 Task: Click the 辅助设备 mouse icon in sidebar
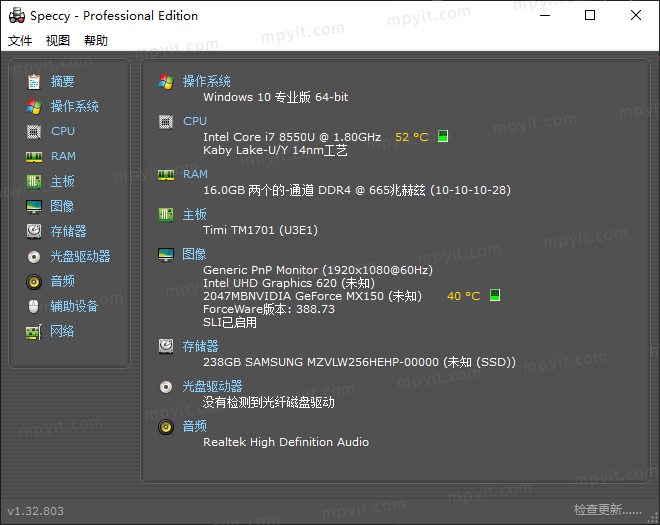[34, 306]
